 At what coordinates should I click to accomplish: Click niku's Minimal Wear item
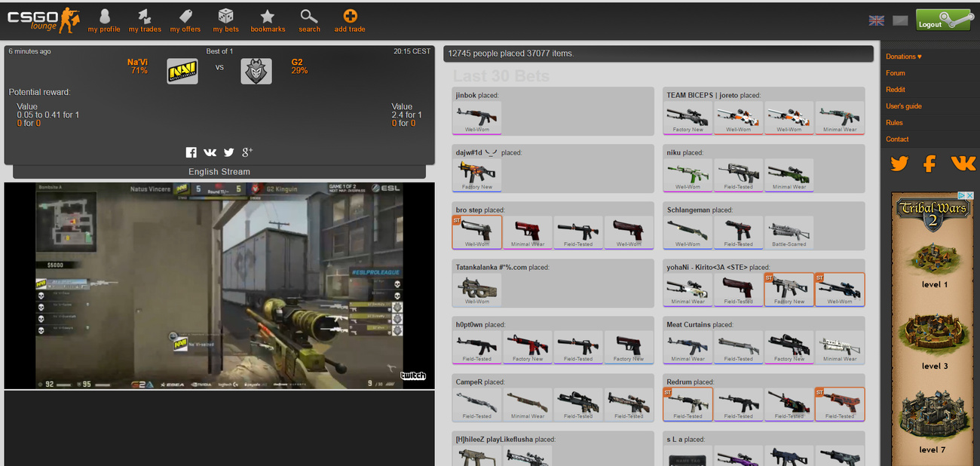[789, 175]
